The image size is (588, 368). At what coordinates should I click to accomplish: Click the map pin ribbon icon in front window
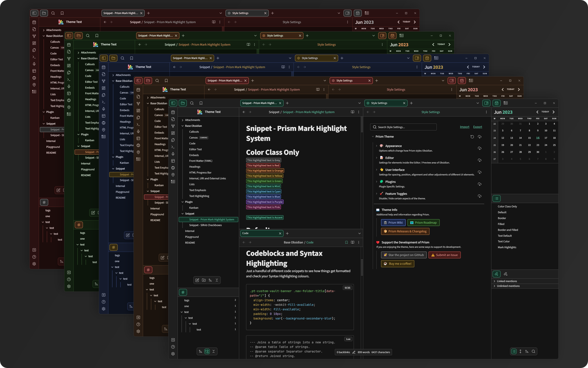pyautogui.click(x=173, y=175)
